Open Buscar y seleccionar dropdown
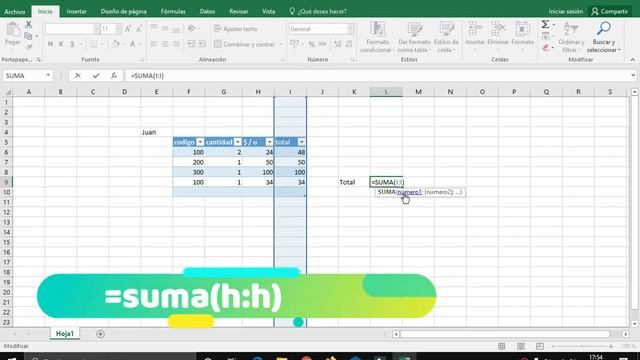Screen dimensions: 640x360 [604, 38]
